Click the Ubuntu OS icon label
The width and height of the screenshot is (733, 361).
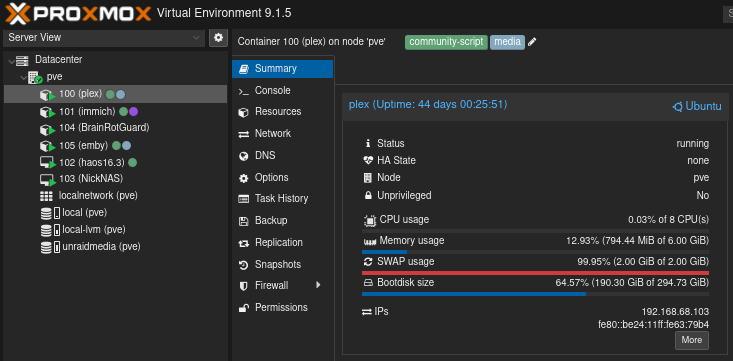pyautogui.click(x=697, y=107)
